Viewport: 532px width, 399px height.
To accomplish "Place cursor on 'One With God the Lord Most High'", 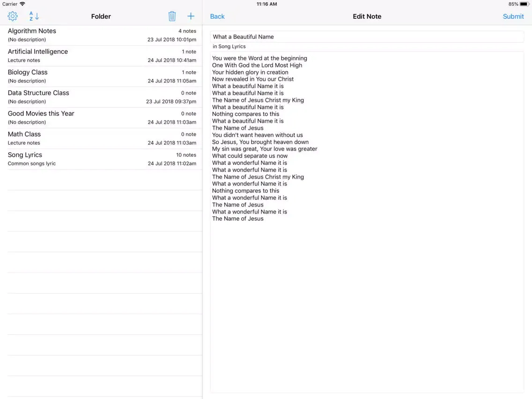I will (x=257, y=65).
